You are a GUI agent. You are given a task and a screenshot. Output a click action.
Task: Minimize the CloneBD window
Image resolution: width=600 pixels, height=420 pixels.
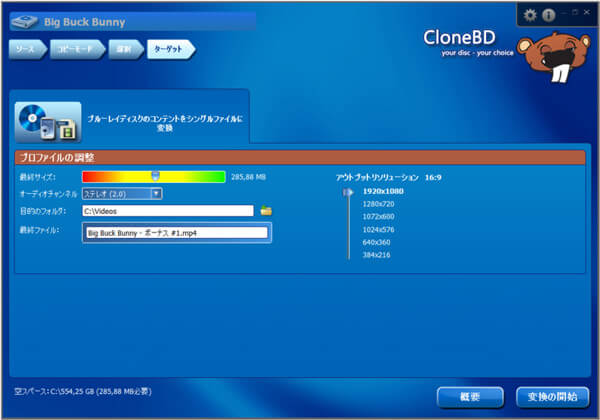point(565,12)
